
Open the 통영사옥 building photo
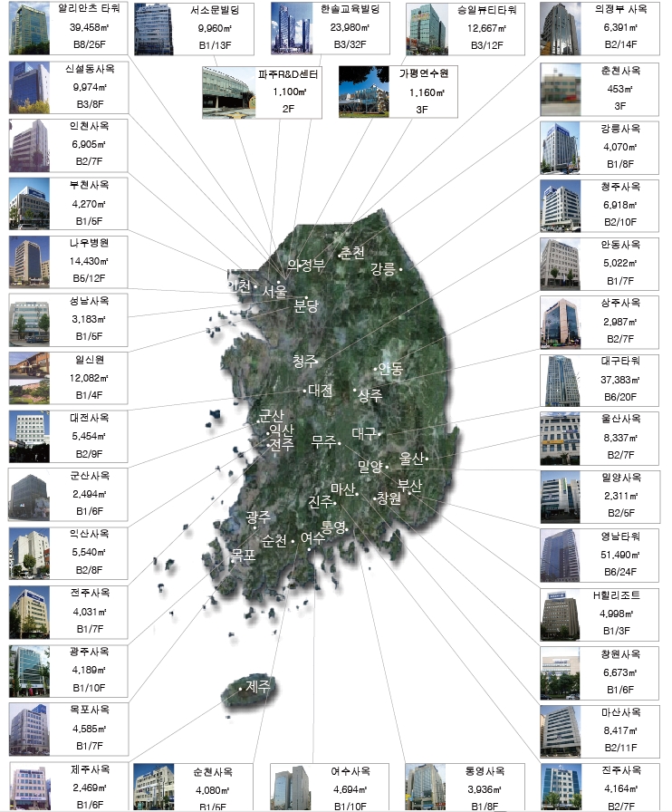pos(426,788)
